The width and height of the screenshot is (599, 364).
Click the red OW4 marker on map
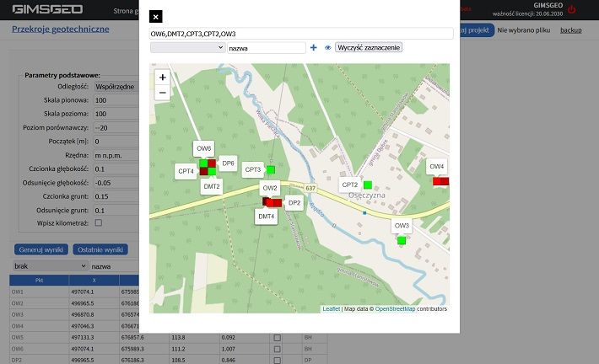click(x=440, y=182)
